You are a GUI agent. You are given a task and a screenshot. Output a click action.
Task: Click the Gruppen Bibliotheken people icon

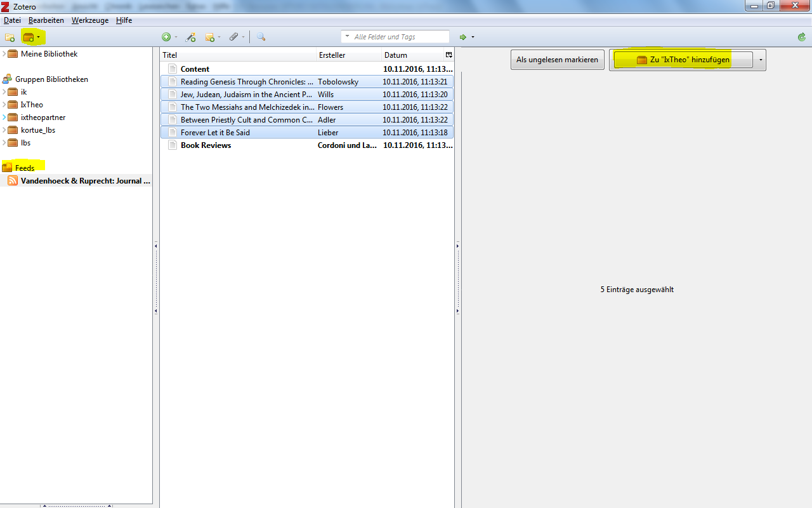(x=7, y=79)
